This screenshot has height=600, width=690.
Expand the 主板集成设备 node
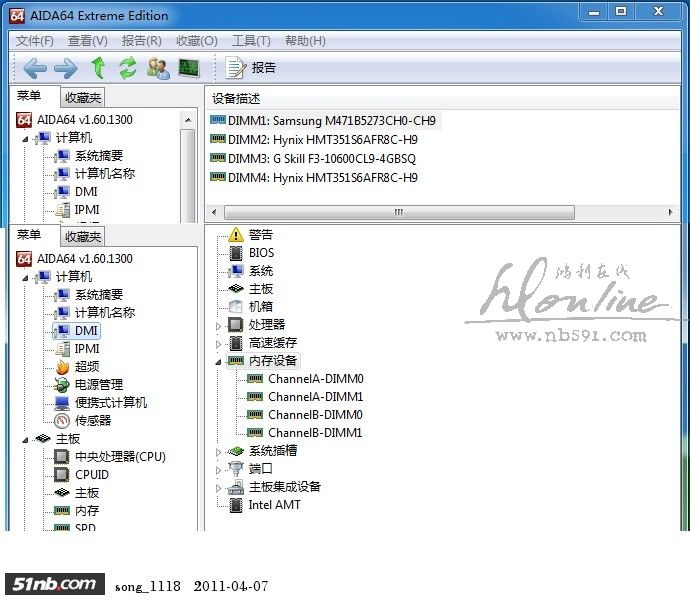[x=218, y=488]
